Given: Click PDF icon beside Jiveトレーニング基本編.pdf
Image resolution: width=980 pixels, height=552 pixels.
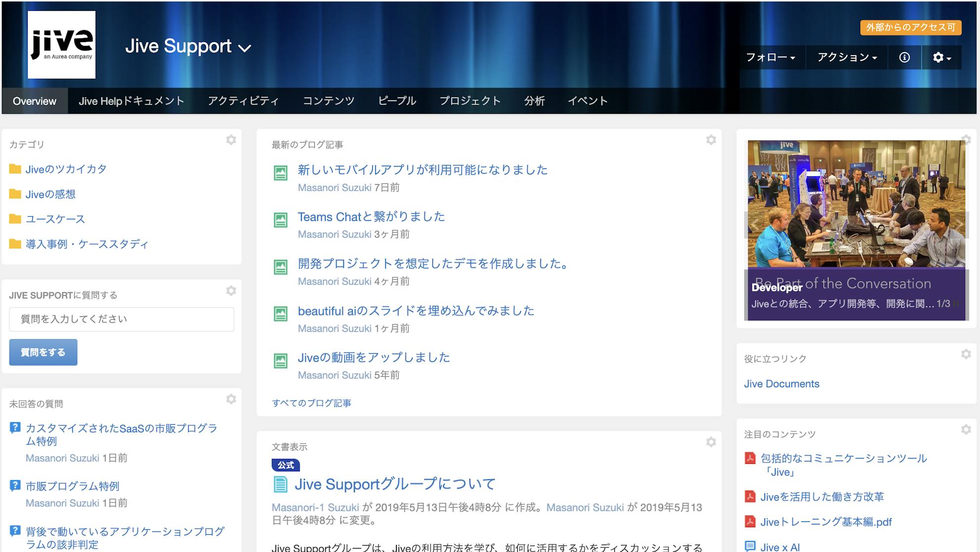Looking at the screenshot, I should (750, 521).
